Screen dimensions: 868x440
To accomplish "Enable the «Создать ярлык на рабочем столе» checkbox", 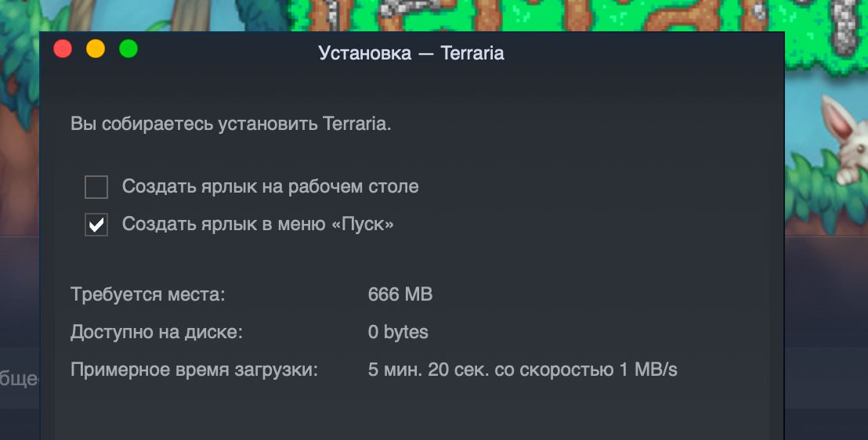I will tap(96, 187).
